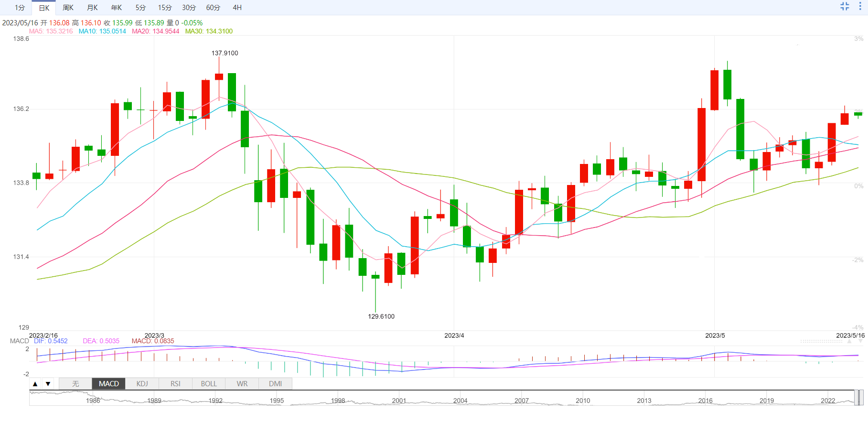Click the -0.05% change value in header
The width and height of the screenshot is (868, 424).
coord(192,23)
